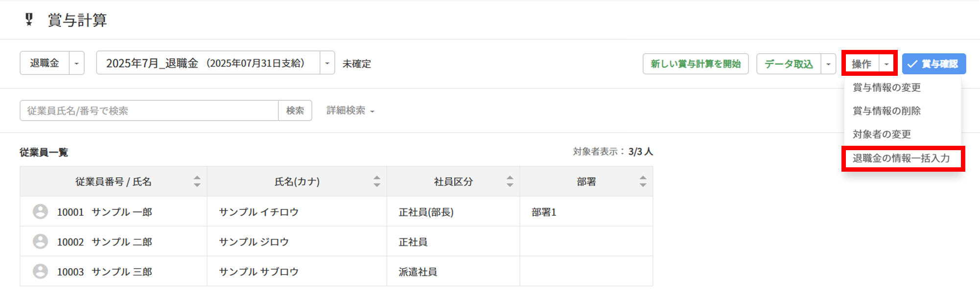Sort by 従業員番号 / 氏名 column arrows
The image size is (980, 294).
coord(197,181)
